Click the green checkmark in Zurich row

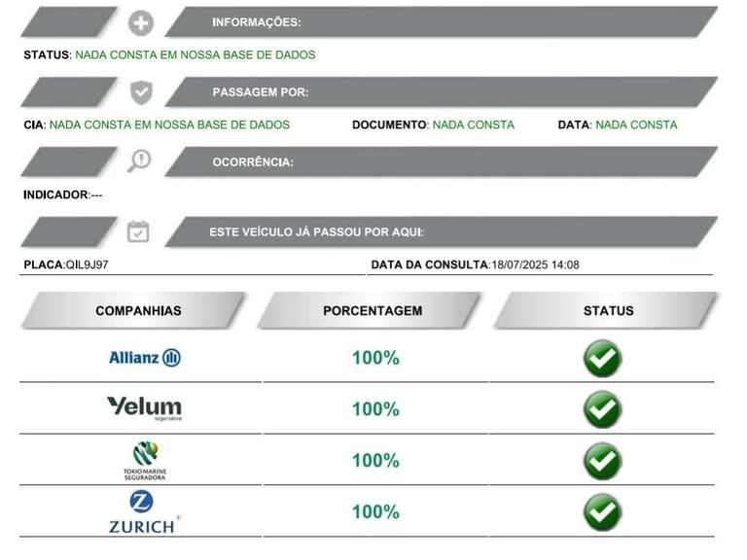click(603, 512)
